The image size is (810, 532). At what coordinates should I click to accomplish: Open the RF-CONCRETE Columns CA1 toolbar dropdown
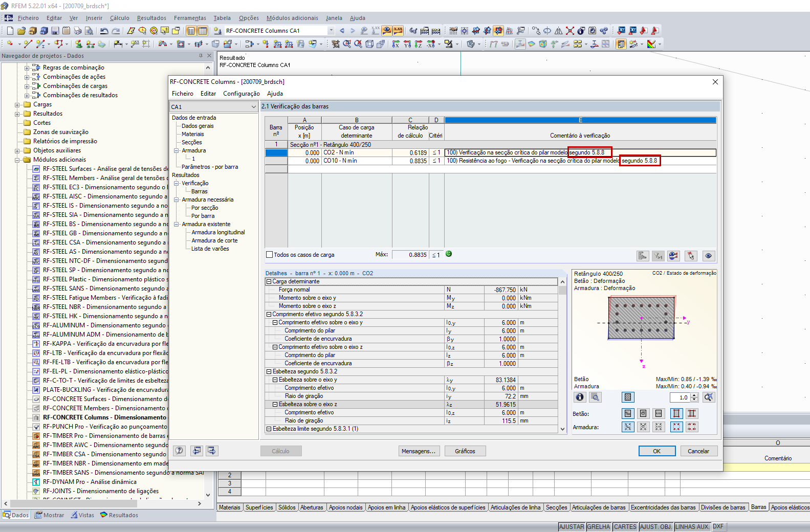click(x=331, y=31)
